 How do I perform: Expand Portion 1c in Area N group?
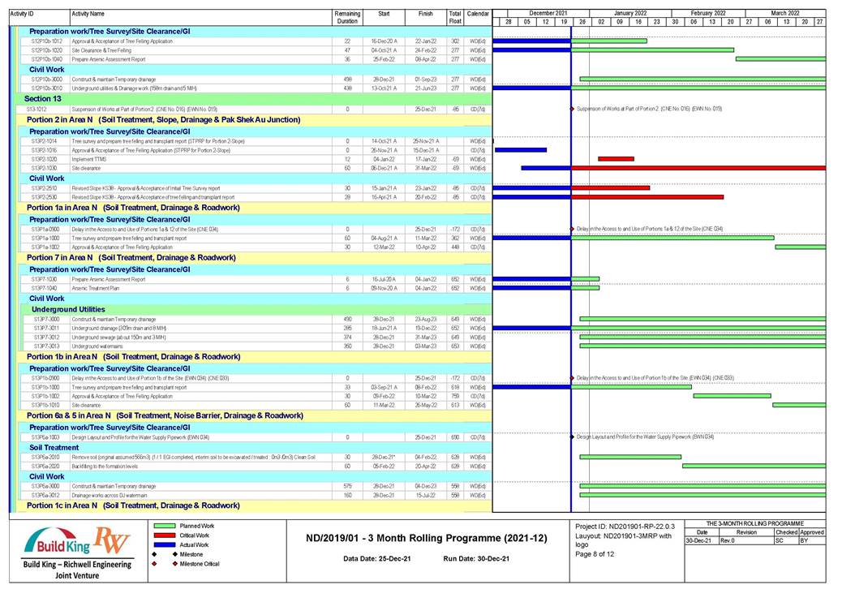pos(133,505)
